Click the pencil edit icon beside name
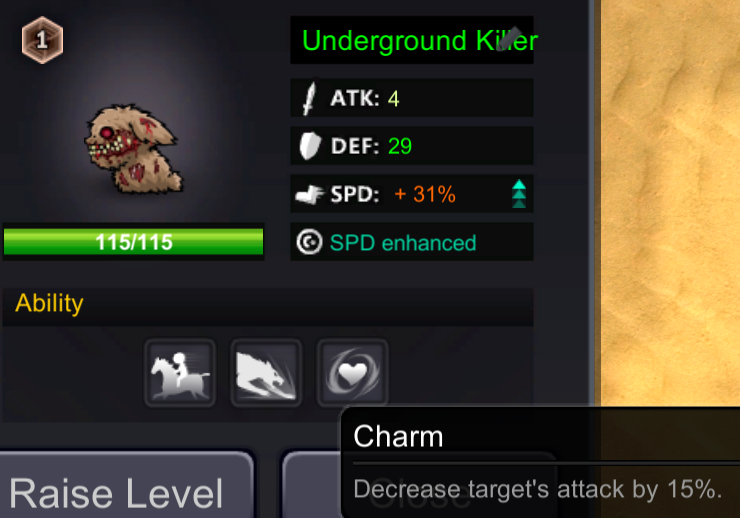 (510, 38)
